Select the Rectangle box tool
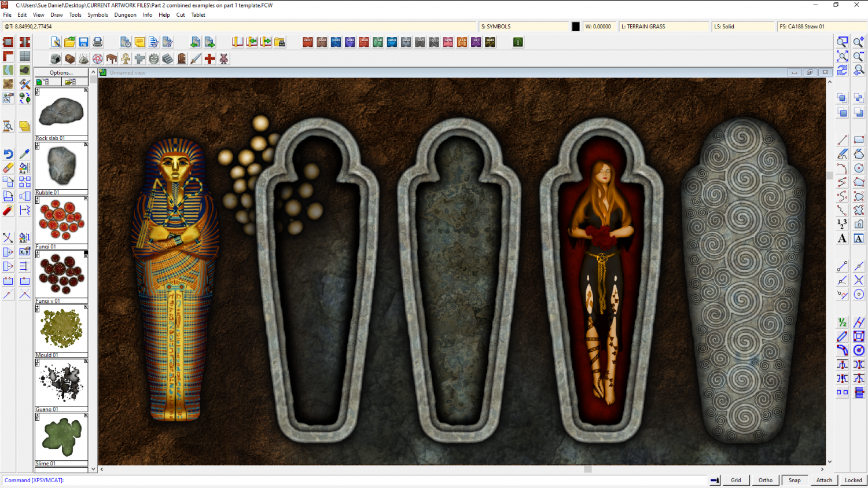The width and height of the screenshot is (868, 488). pyautogui.click(x=859, y=140)
